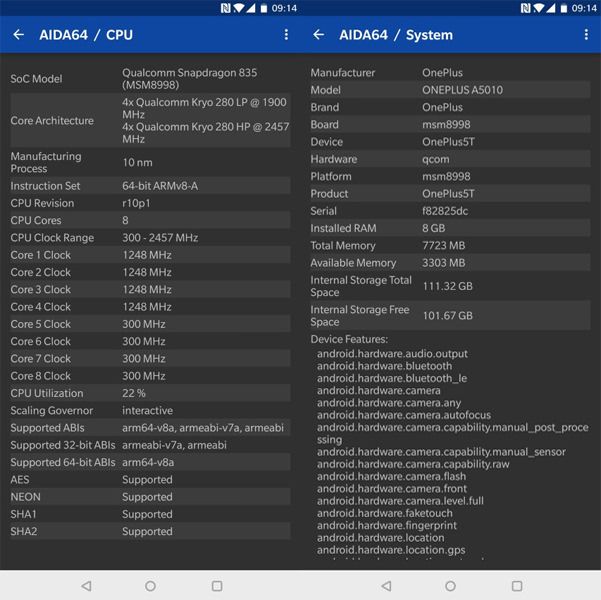Viewport: 601px width, 600px height.
Task: Select the SoC Model row
Action: click(x=150, y=79)
